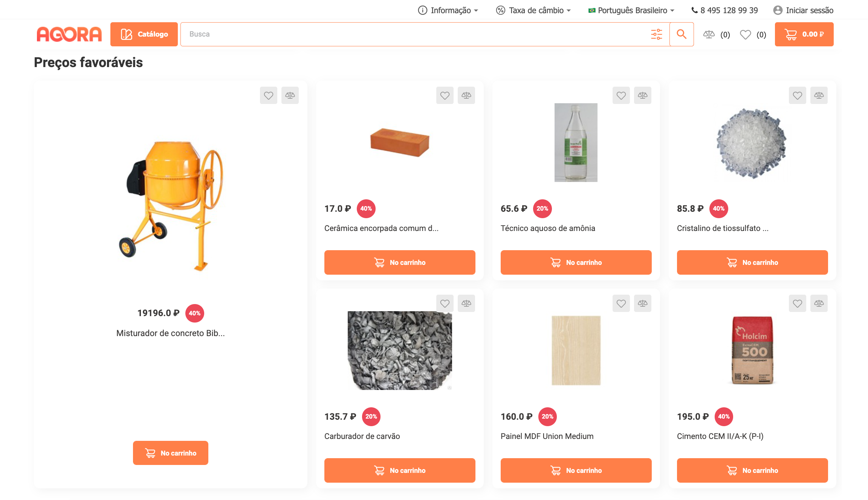
Task: Open the shopping cart showing 0.00 ₽
Action: click(x=804, y=34)
